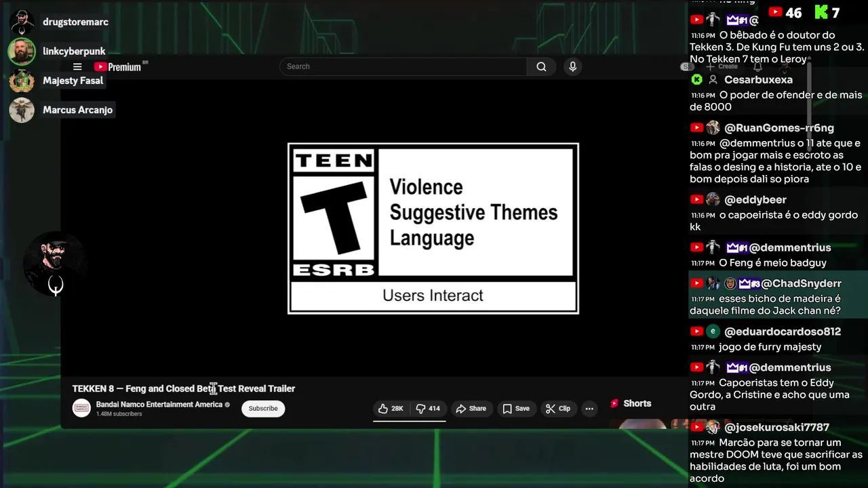868x488 pixels.
Task: Select Marcus Arcanjo's avatar in the list
Action: click(22, 110)
